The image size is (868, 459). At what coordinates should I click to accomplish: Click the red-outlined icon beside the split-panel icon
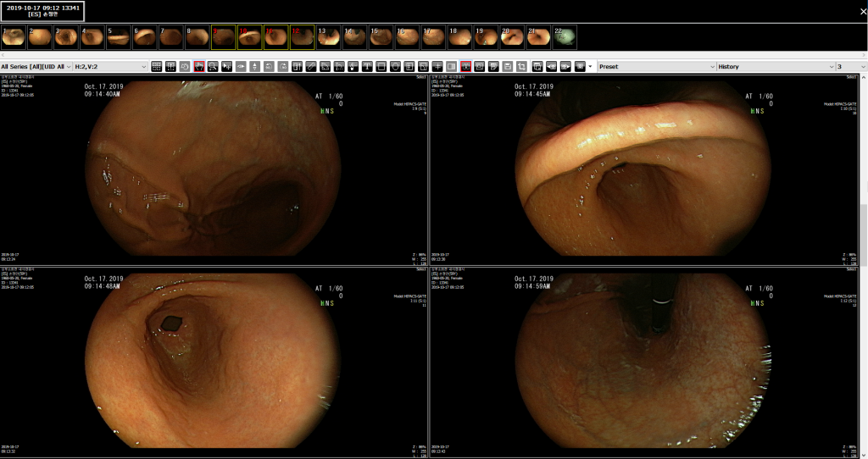point(465,66)
